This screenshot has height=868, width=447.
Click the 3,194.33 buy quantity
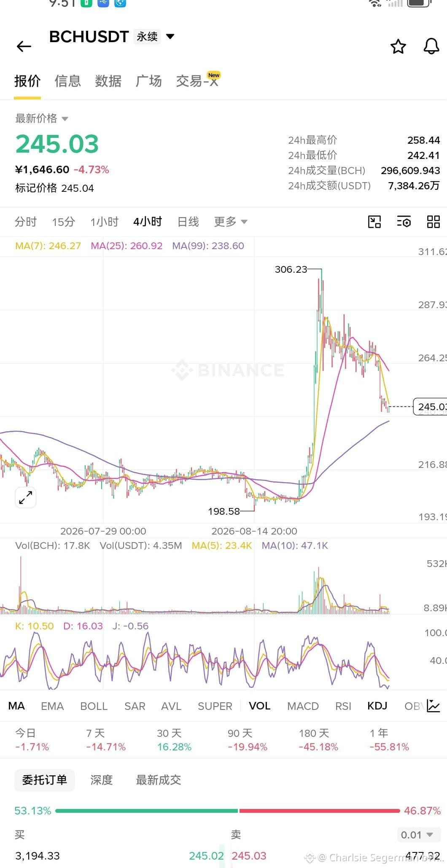38,856
